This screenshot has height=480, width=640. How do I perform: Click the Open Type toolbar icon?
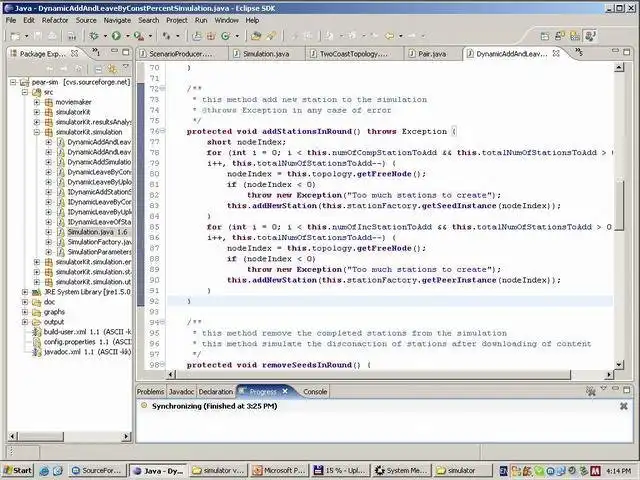tap(256, 36)
